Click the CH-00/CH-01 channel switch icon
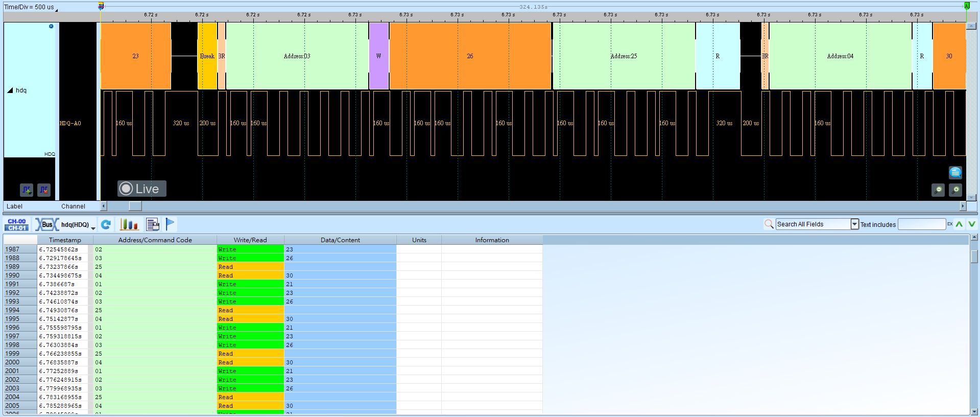 point(17,224)
